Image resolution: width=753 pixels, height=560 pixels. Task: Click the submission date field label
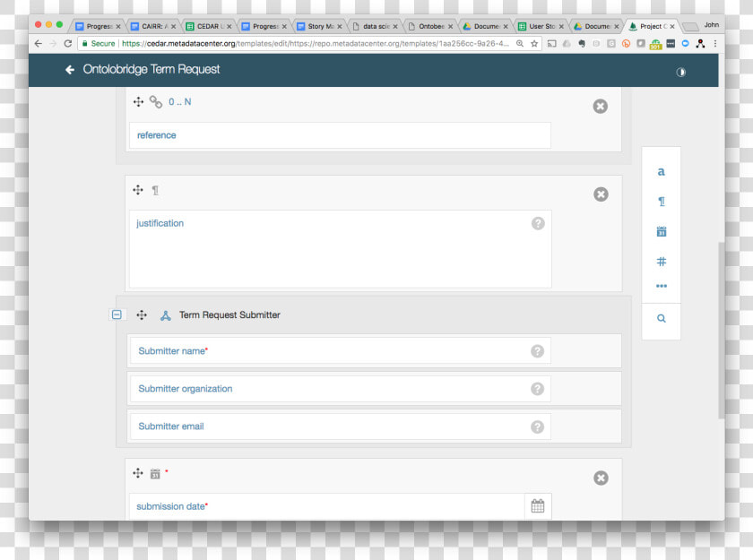tap(172, 506)
